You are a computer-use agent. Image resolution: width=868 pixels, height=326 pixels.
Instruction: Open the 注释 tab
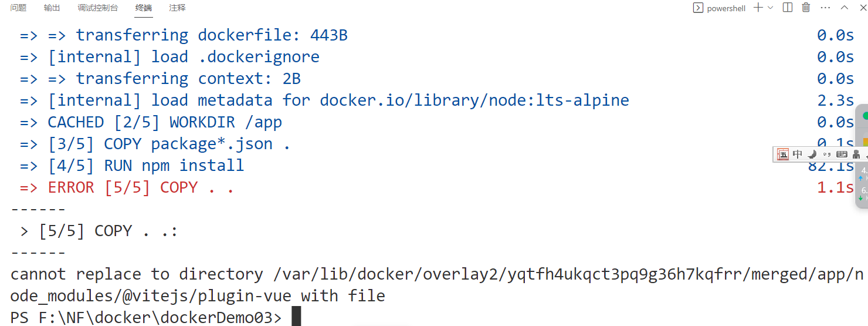[177, 8]
